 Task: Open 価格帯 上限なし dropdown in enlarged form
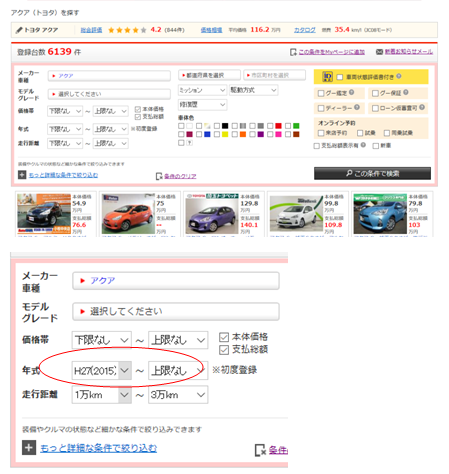click(x=178, y=340)
